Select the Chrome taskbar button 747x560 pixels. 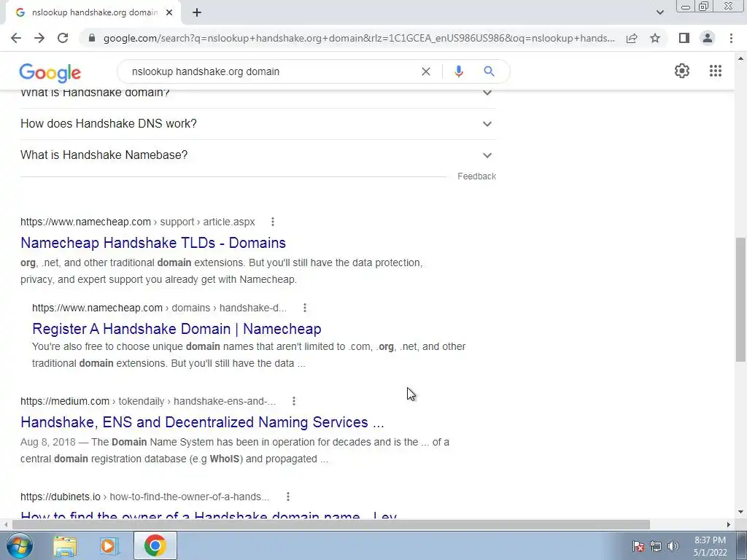point(155,545)
